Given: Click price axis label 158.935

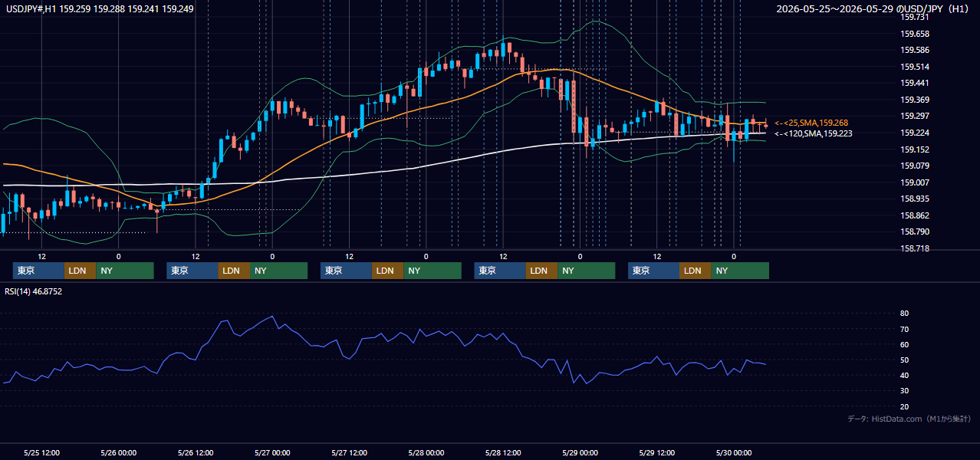Looking at the screenshot, I should tap(915, 199).
